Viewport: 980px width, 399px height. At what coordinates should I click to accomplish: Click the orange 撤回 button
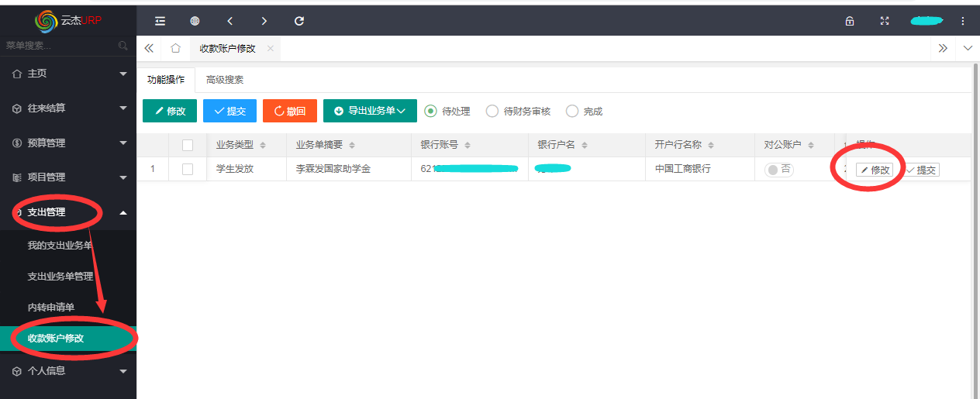pos(290,111)
